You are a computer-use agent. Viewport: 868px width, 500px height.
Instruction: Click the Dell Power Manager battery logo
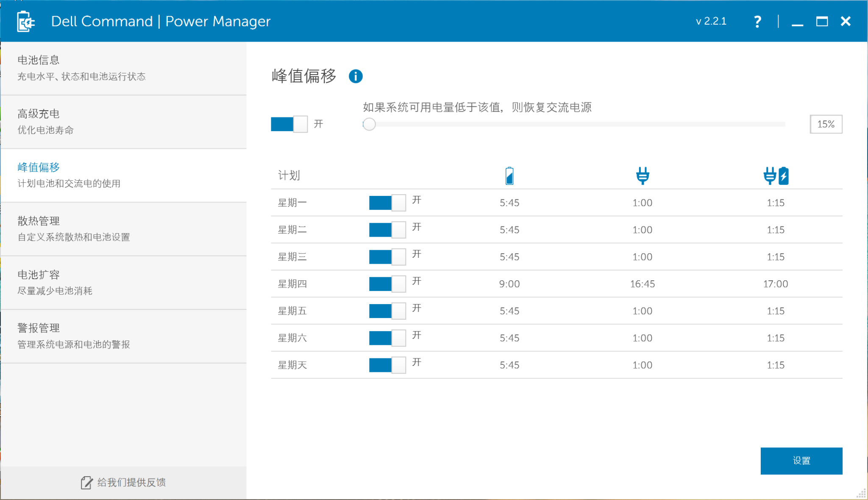click(x=25, y=21)
